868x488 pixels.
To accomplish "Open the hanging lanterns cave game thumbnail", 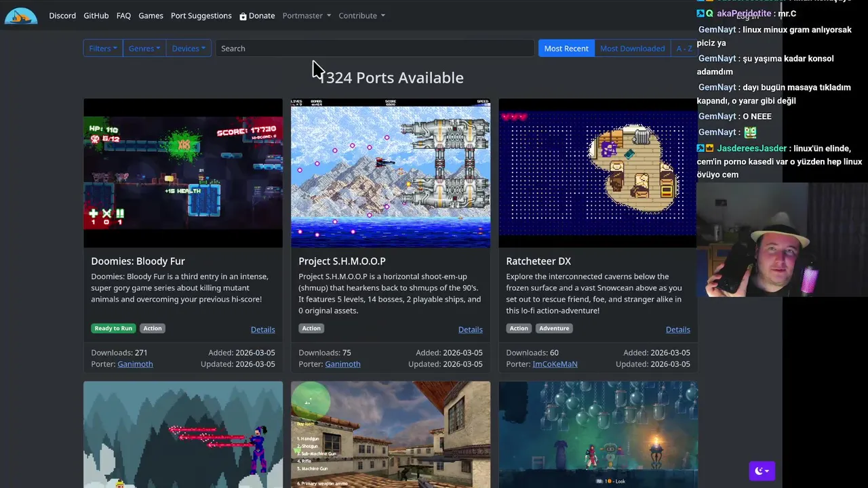I will [x=597, y=434].
